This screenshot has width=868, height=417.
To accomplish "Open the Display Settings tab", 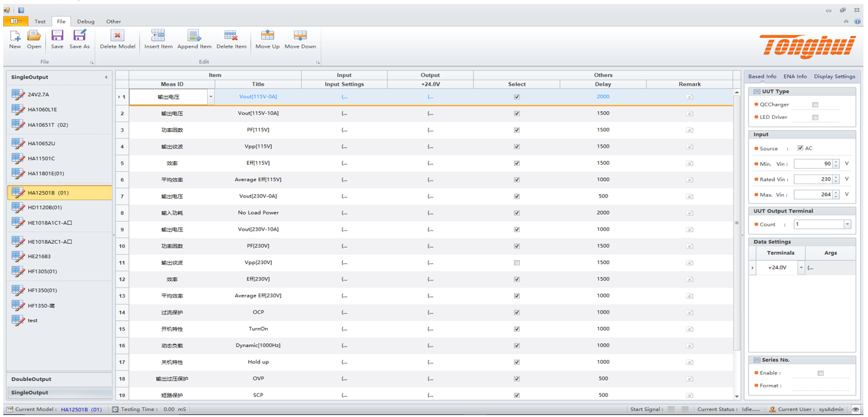I will click(834, 76).
